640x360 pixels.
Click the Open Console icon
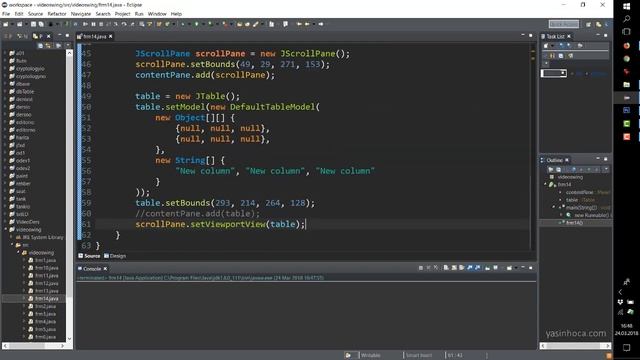coord(509,268)
